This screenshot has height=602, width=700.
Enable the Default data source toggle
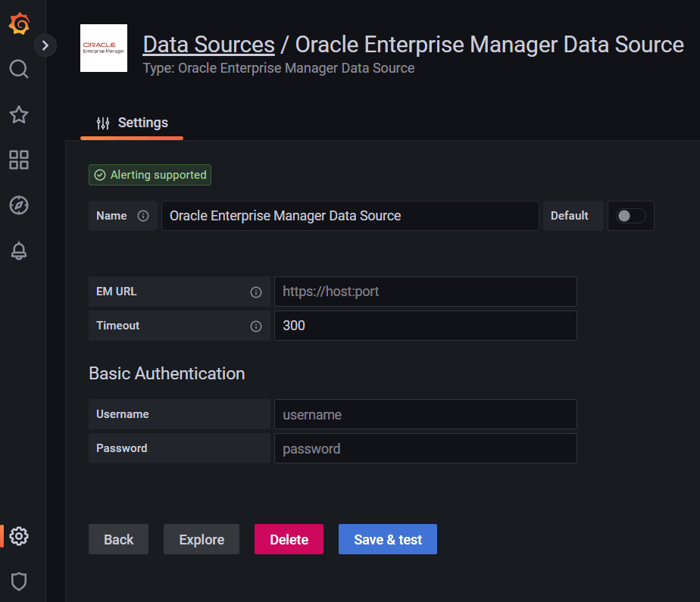(630, 216)
